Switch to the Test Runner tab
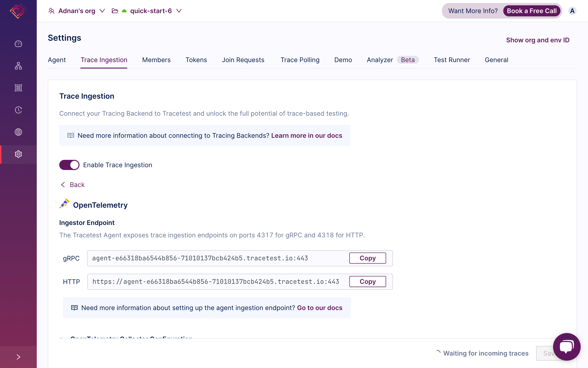The height and width of the screenshot is (368, 588). tap(452, 60)
